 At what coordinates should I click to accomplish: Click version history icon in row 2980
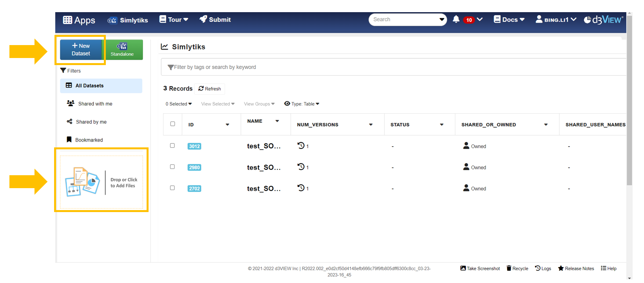301,167
